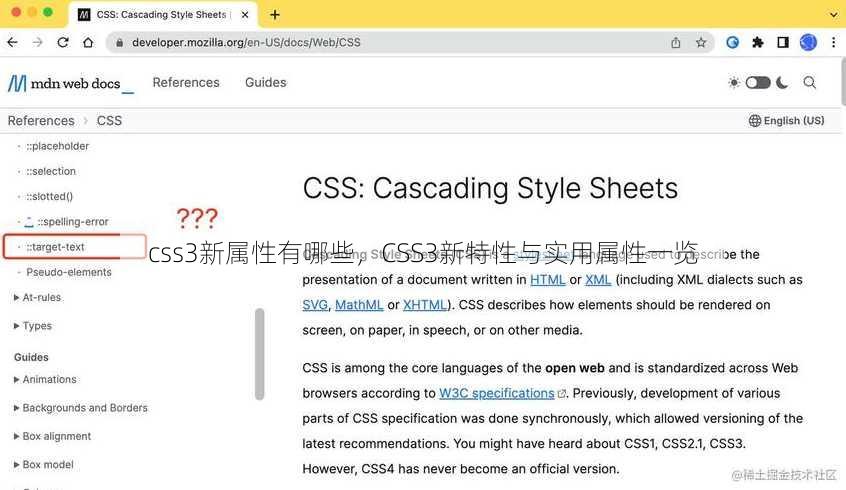Click the mdn web docs logo
This screenshot has width=846, height=490.
click(70, 83)
